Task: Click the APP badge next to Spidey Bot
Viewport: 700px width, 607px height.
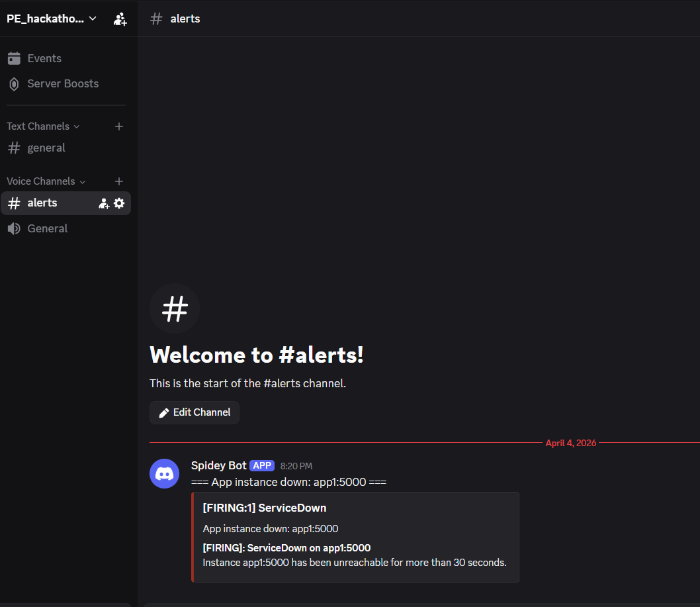Action: [262, 466]
